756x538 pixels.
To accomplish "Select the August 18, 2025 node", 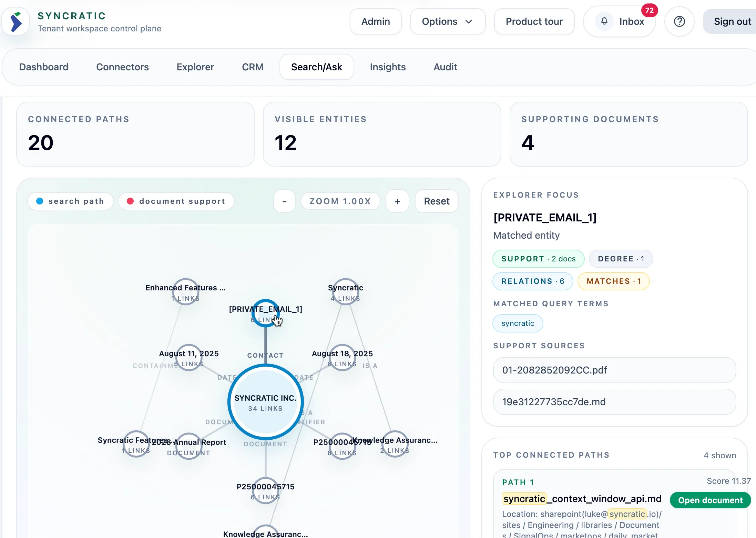I will pos(342,358).
